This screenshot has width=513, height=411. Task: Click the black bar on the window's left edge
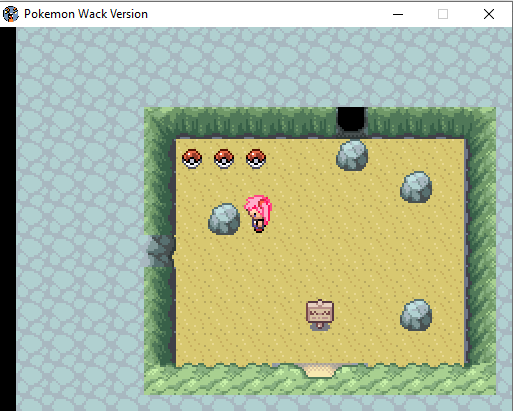point(8,219)
